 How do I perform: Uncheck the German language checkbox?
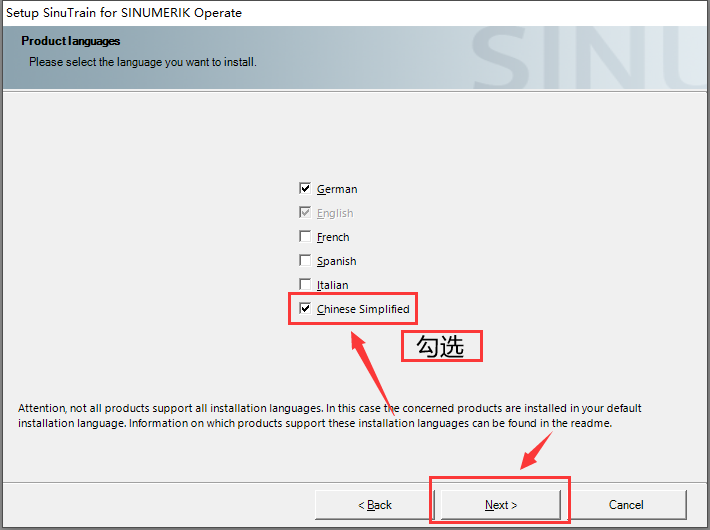(305, 188)
